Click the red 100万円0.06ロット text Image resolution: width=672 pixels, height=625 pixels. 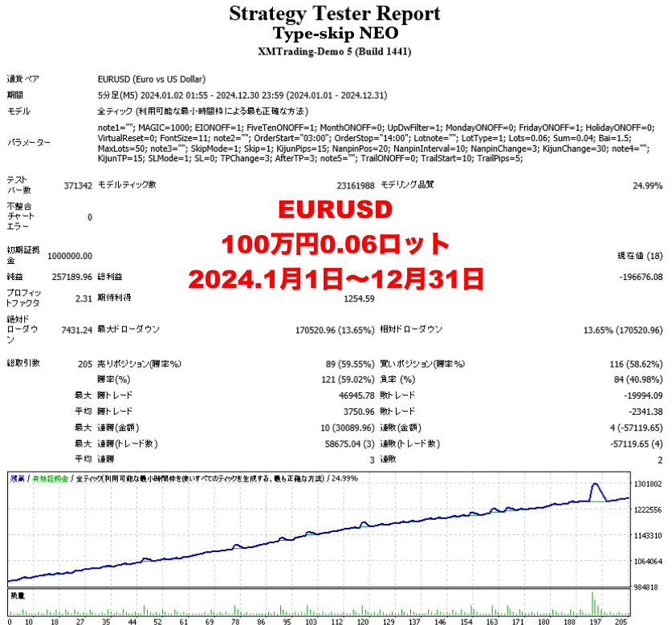[x=335, y=244]
